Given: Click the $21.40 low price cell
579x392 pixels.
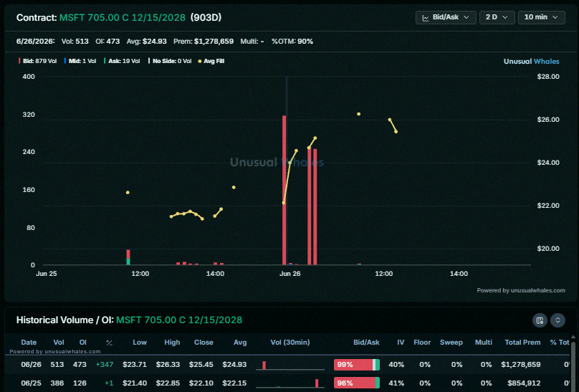Looking at the screenshot, I should [x=135, y=383].
